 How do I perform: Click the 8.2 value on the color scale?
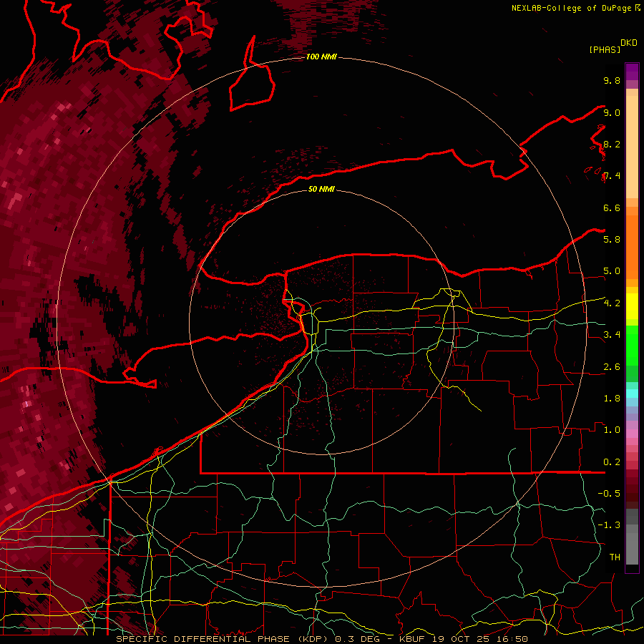(612, 145)
